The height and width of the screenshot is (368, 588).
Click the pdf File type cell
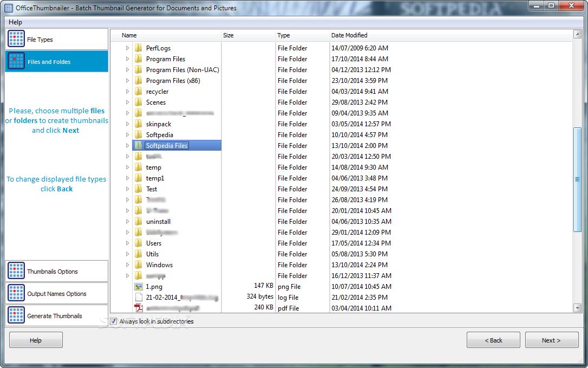pyautogui.click(x=288, y=308)
